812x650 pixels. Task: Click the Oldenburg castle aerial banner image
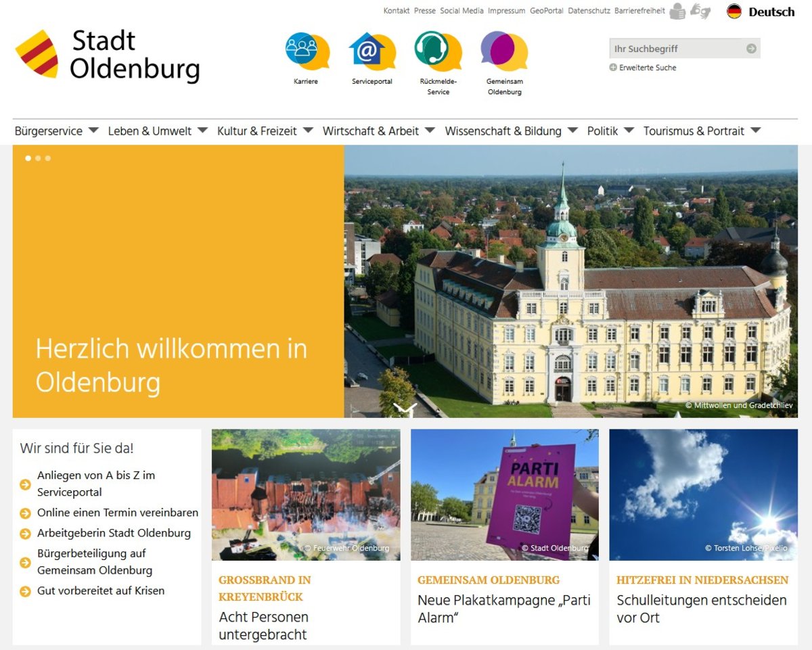[x=571, y=281]
